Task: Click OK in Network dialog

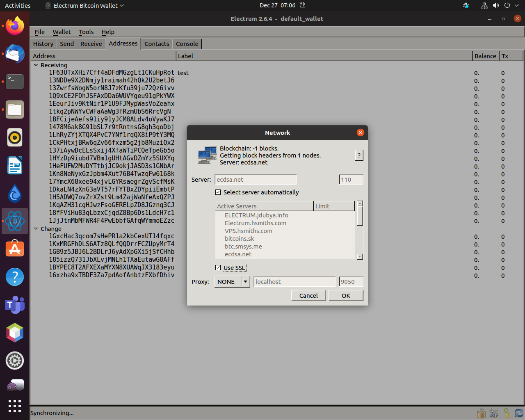Action: pyautogui.click(x=346, y=296)
